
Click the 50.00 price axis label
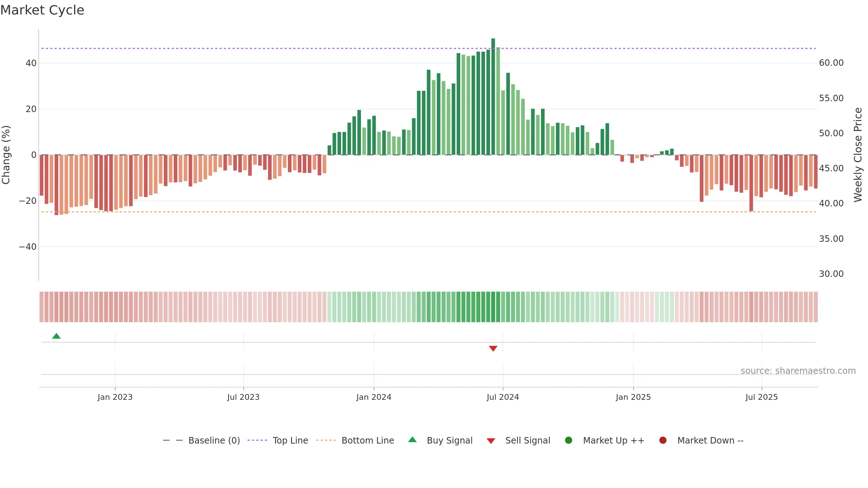pos(831,133)
